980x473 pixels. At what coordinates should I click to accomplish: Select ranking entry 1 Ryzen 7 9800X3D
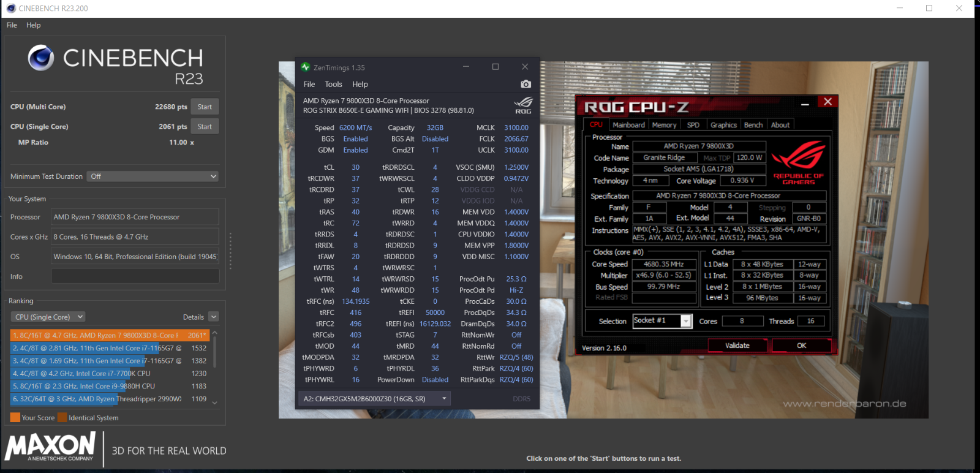110,335
